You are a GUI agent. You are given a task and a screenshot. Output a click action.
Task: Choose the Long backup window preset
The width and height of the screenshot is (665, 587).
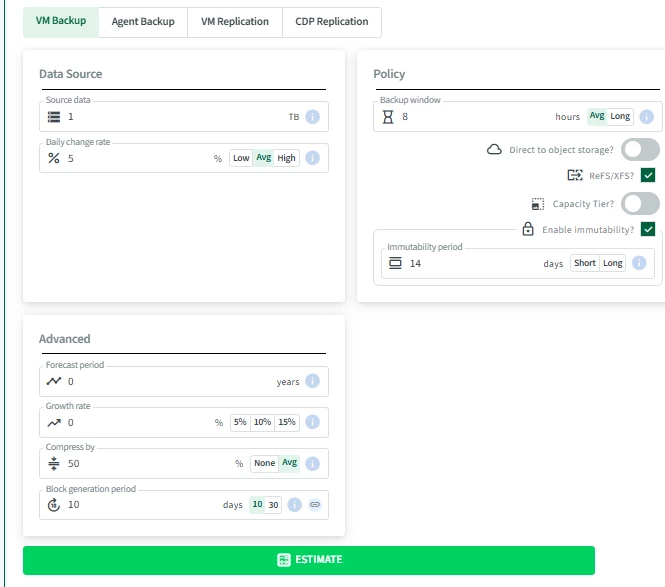click(x=620, y=116)
